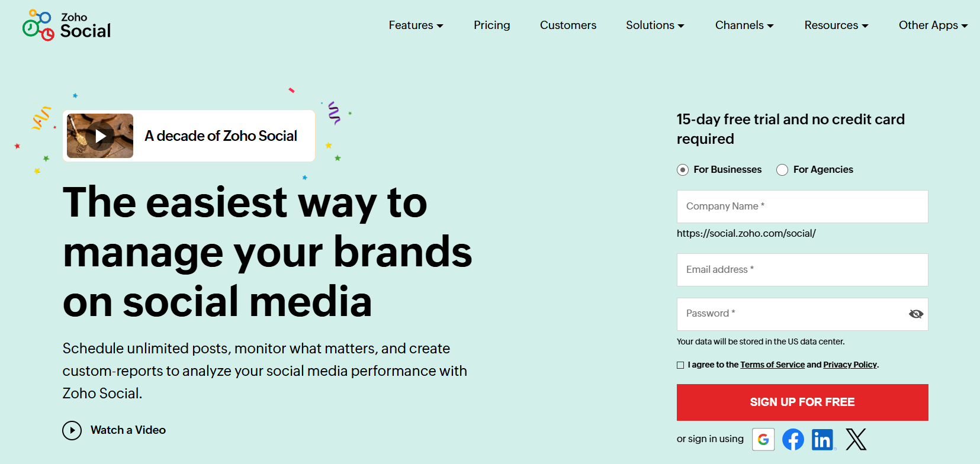Sign in using the Google icon
The width and height of the screenshot is (980, 464).
tap(763, 439)
